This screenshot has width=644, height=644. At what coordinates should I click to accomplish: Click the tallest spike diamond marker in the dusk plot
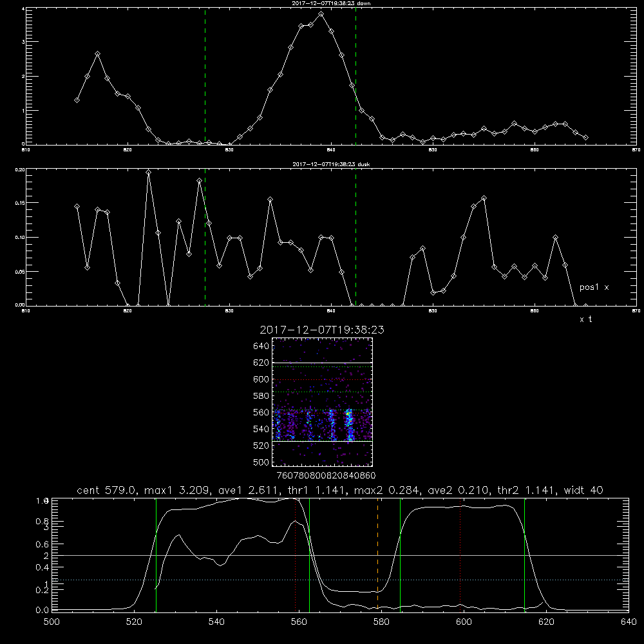(148, 173)
